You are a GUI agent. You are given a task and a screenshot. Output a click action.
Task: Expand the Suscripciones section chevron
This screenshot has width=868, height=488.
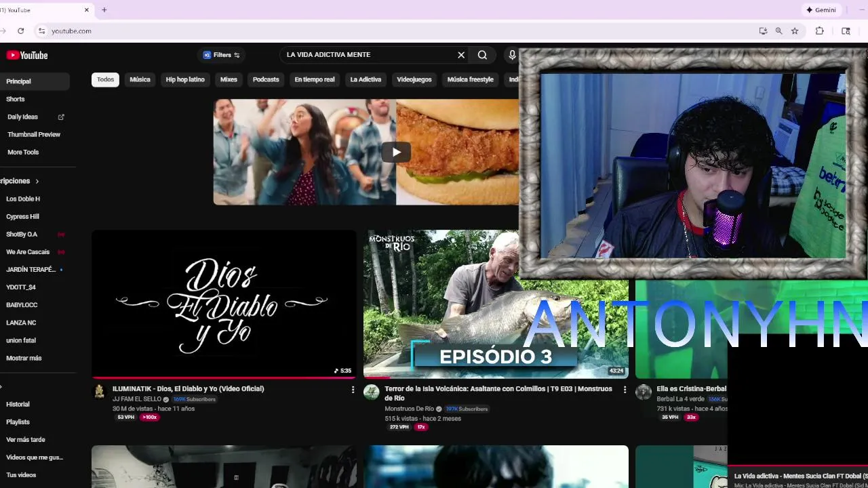pyautogui.click(x=37, y=181)
